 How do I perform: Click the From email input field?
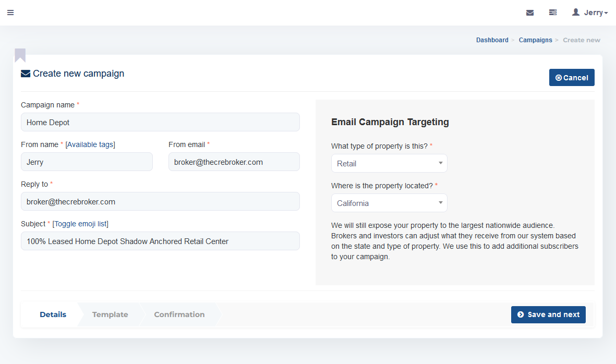[x=234, y=162]
